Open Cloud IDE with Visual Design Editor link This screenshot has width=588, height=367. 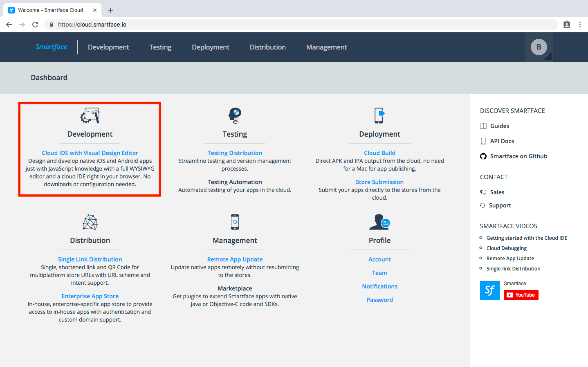click(90, 153)
